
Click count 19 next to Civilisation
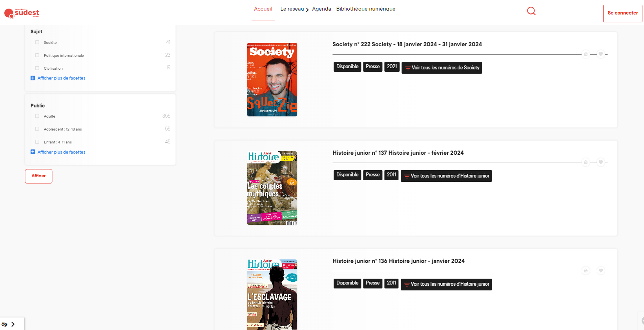click(x=168, y=67)
